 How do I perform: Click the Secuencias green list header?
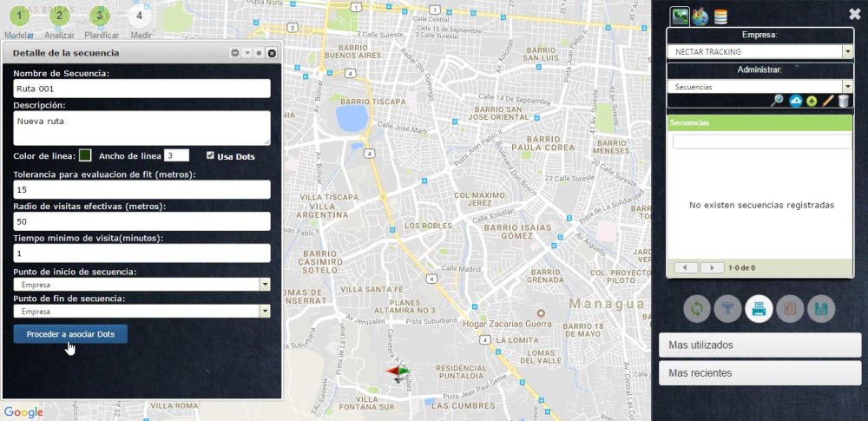[760, 123]
